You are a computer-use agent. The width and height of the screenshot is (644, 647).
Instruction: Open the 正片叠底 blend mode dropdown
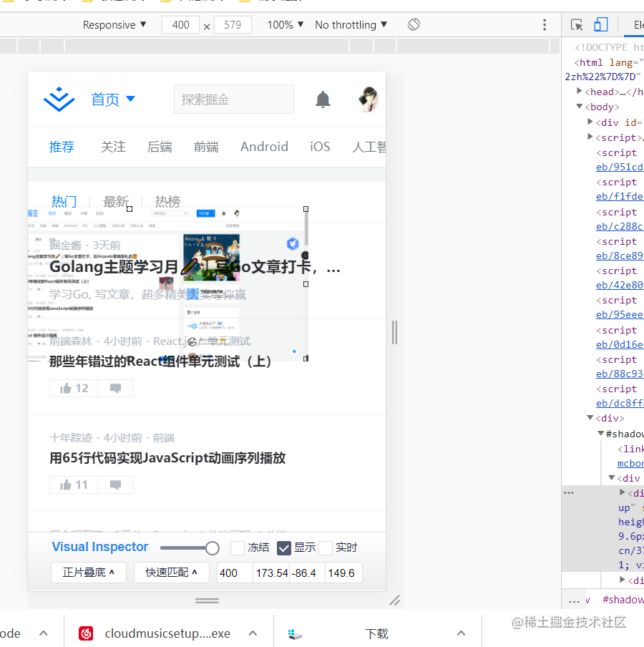[89, 573]
